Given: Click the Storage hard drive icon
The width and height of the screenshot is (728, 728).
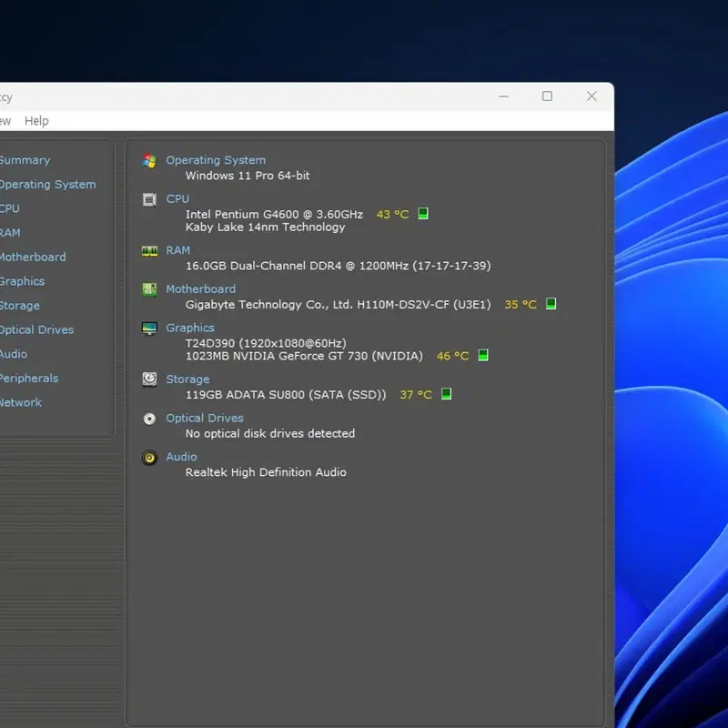Looking at the screenshot, I should [x=149, y=379].
